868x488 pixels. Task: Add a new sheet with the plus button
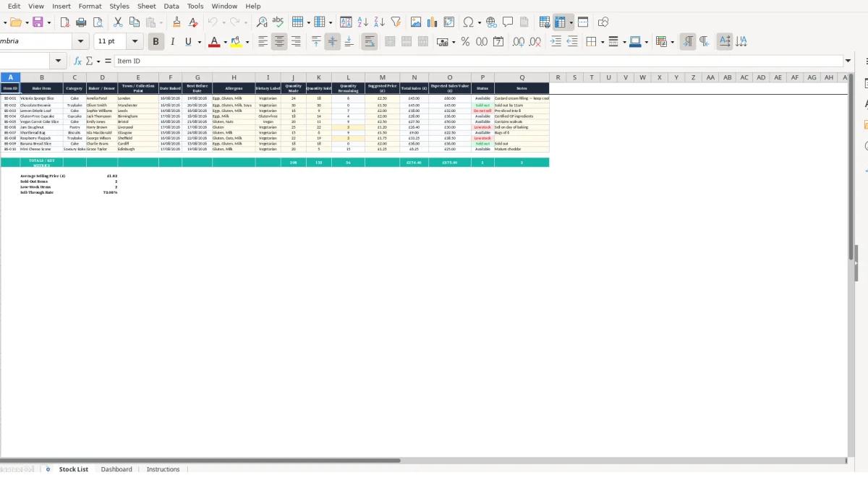click(48, 469)
